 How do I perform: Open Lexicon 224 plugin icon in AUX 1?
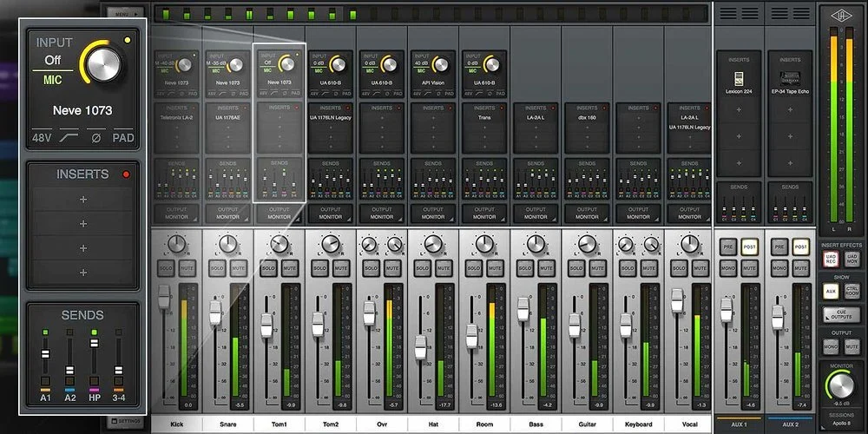(739, 79)
